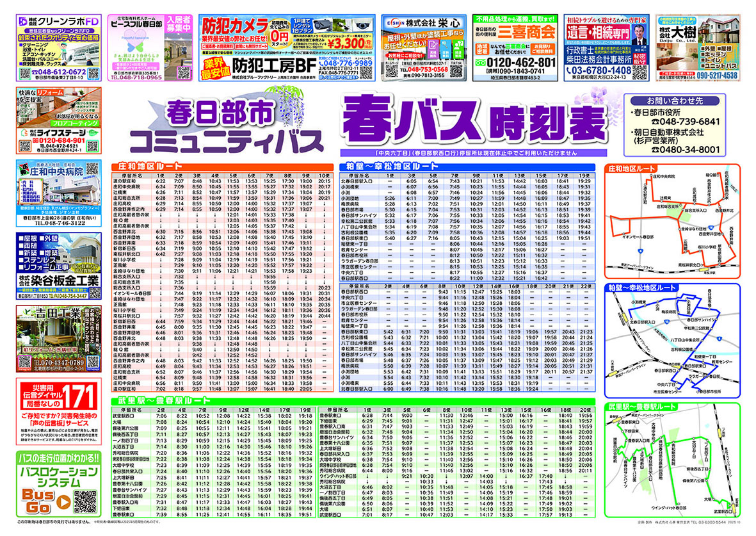Select the 庄和地区ルート timetable header

point(143,166)
